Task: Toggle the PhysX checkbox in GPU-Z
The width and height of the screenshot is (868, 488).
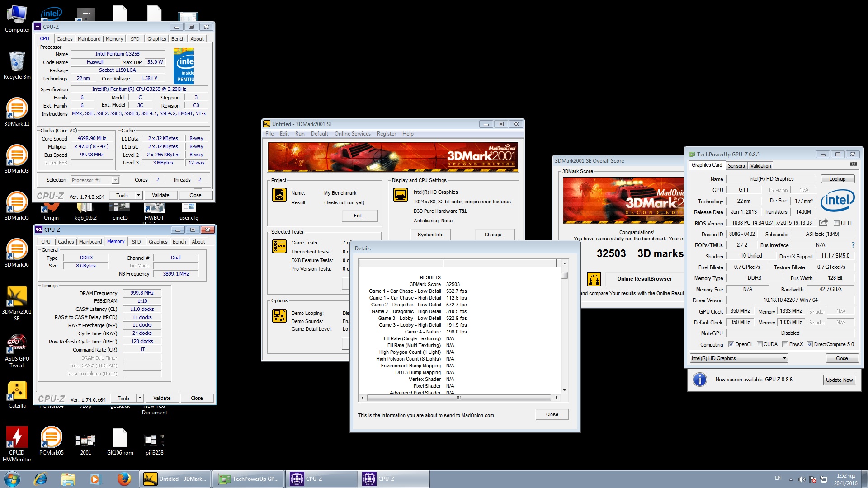Action: click(785, 344)
